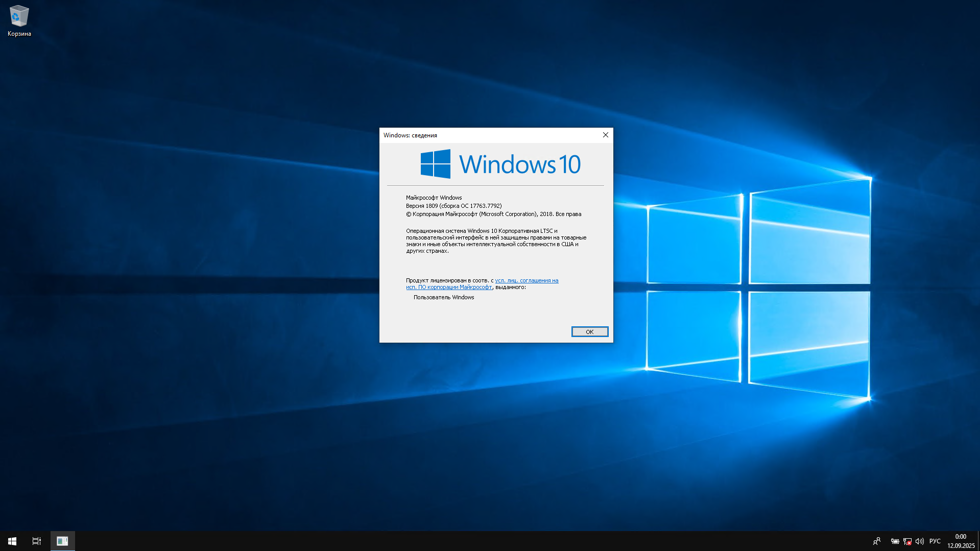Click the battery/power tray icon
980x551 pixels.
pyautogui.click(x=895, y=541)
